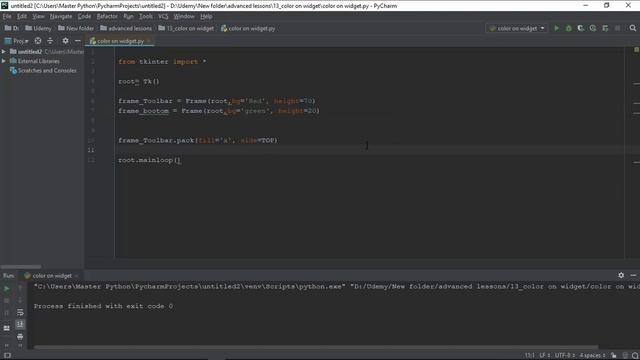
Task: Select color on widget tab in Run panel
Action: [x=51, y=276]
